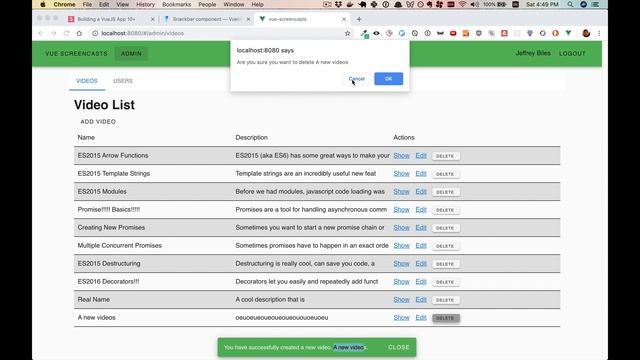Image resolution: width=640 pixels, height=360 pixels.
Task: Edit the Promise!!!!! Basics!!!!! video
Action: [x=421, y=209]
